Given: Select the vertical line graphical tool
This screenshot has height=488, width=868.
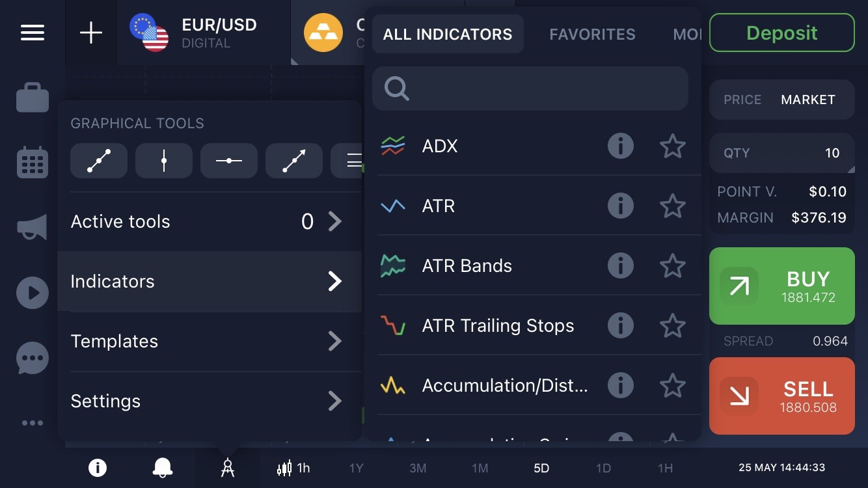Looking at the screenshot, I should [x=163, y=161].
